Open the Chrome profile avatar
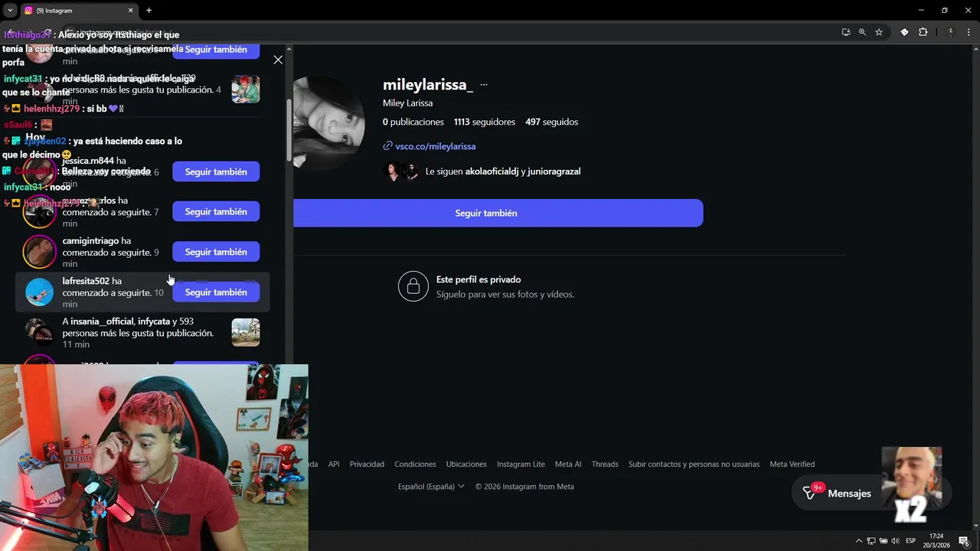Image resolution: width=980 pixels, height=551 pixels. tap(950, 32)
